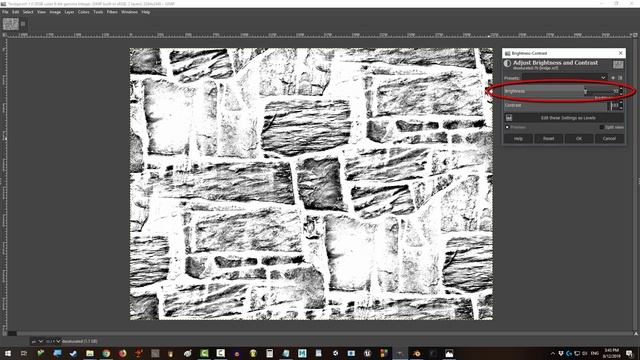
Task: Open the unit selector dropdown in status bar
Action: (37, 341)
